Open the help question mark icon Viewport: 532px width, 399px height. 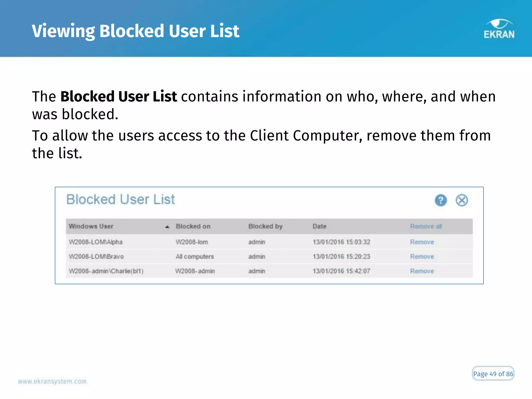click(x=441, y=200)
